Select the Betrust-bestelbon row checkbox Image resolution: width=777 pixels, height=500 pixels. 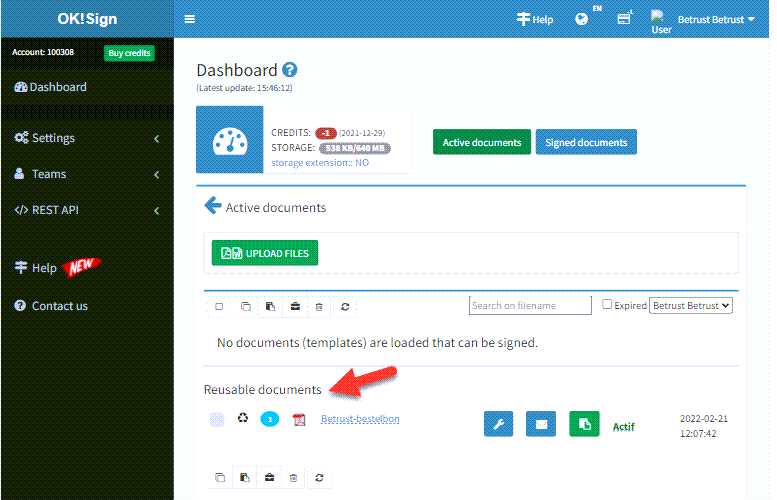coord(217,419)
